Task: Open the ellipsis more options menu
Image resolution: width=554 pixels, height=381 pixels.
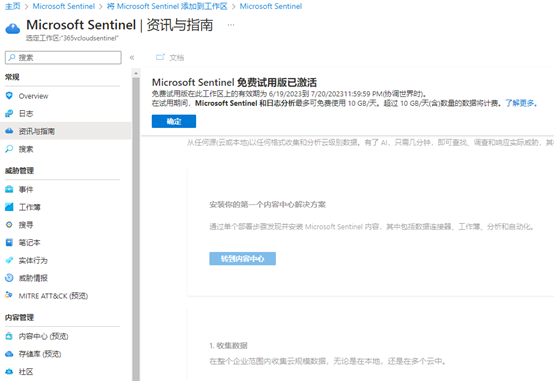Action: point(231,25)
